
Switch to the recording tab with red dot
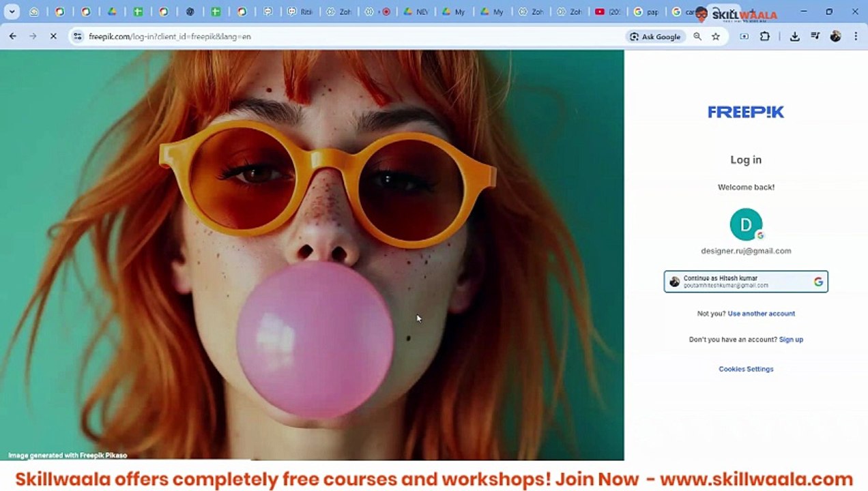click(378, 12)
